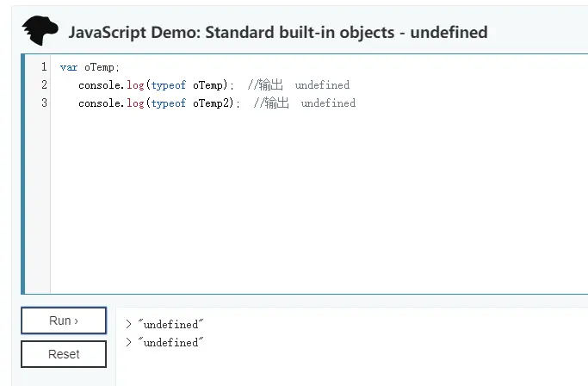Viewport: 588px width, 386px height.
Task: Click the MDN dinosaur logo icon
Action: click(40, 30)
